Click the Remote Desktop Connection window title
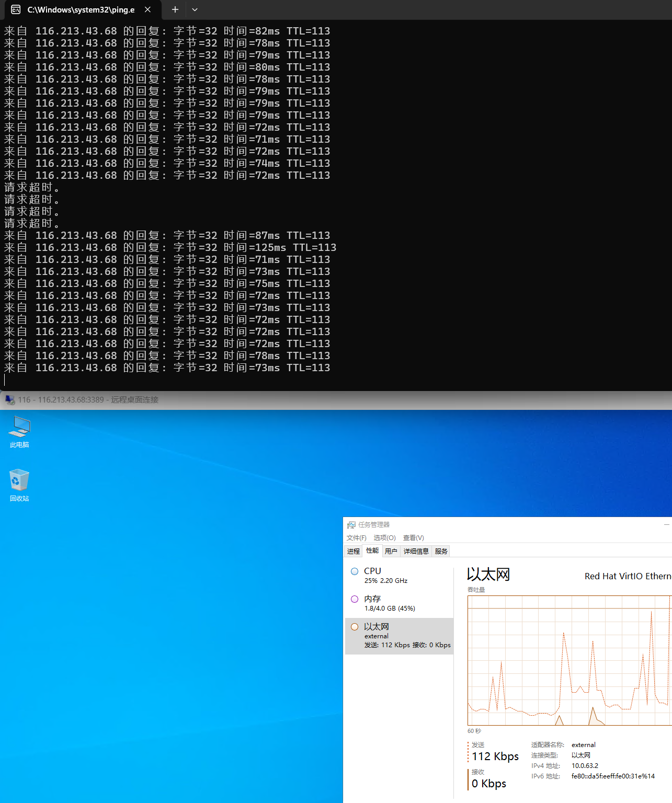This screenshot has width=672, height=803. [x=88, y=400]
